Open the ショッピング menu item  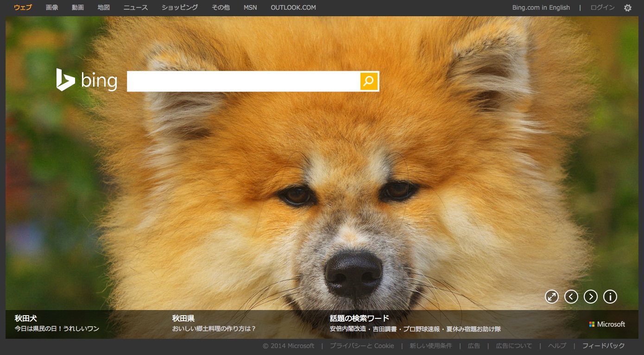point(180,7)
